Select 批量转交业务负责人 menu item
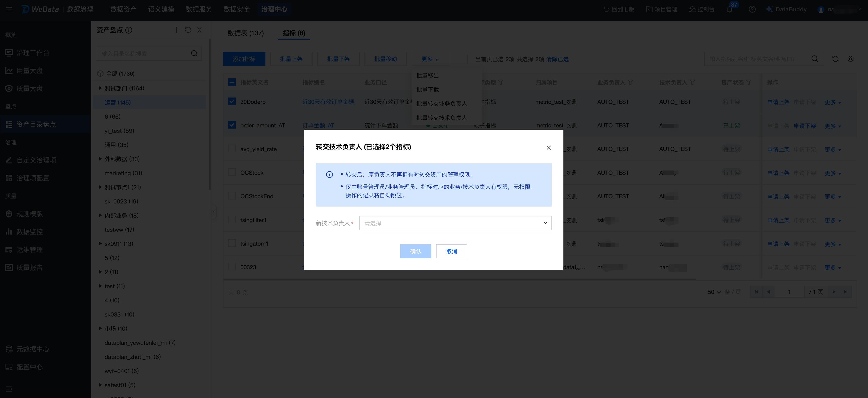Viewport: 868px width, 398px height. click(441, 104)
